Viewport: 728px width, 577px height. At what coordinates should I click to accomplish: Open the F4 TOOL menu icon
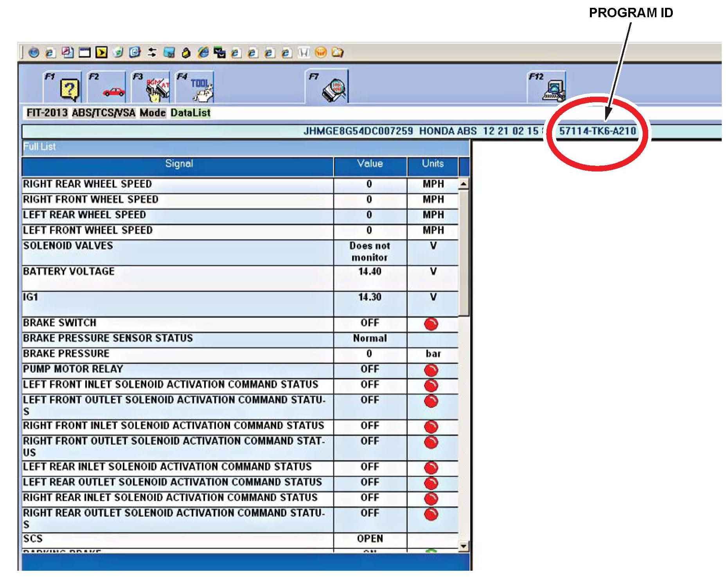point(201,89)
